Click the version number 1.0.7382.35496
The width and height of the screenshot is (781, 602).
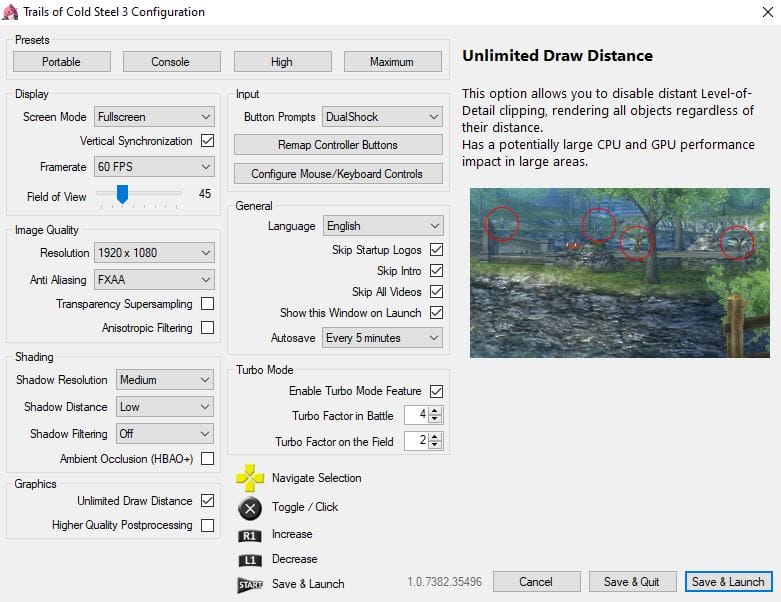point(444,582)
